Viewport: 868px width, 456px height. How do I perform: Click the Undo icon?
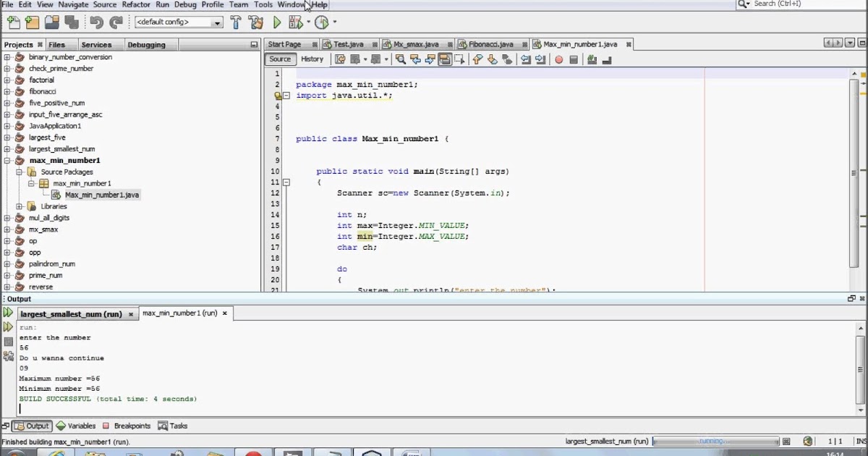click(97, 22)
